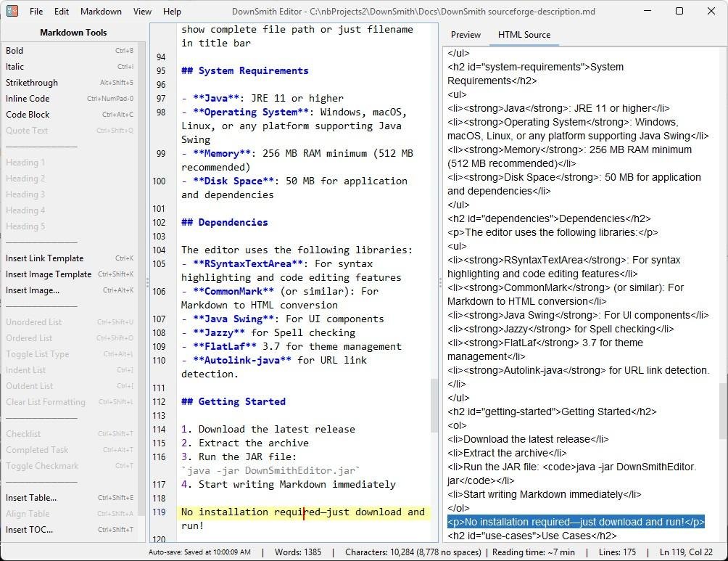Click the 'h2 id="use-cases"' HTML line
The width and height of the screenshot is (728, 561).
tap(531, 536)
